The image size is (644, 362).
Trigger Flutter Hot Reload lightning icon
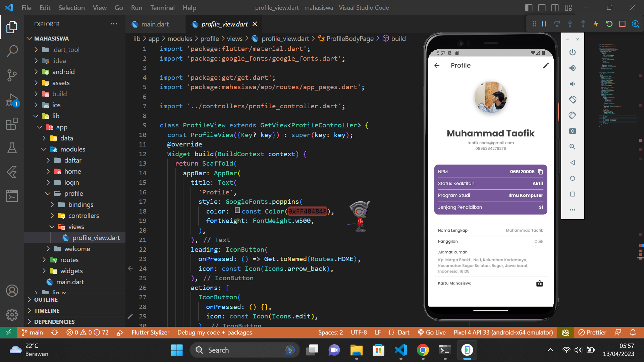tap(596, 24)
